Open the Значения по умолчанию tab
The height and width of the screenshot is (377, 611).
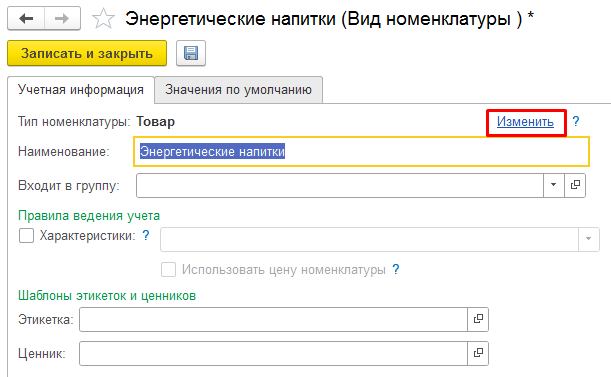click(238, 90)
